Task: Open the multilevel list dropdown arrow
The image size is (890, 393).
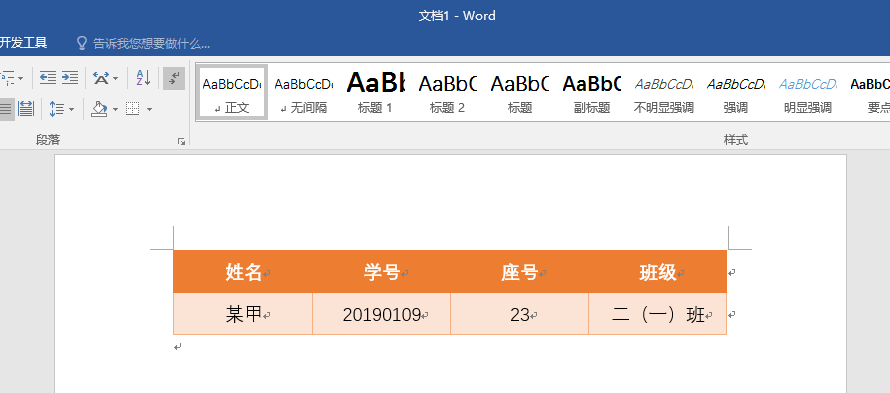Action: tap(20, 78)
